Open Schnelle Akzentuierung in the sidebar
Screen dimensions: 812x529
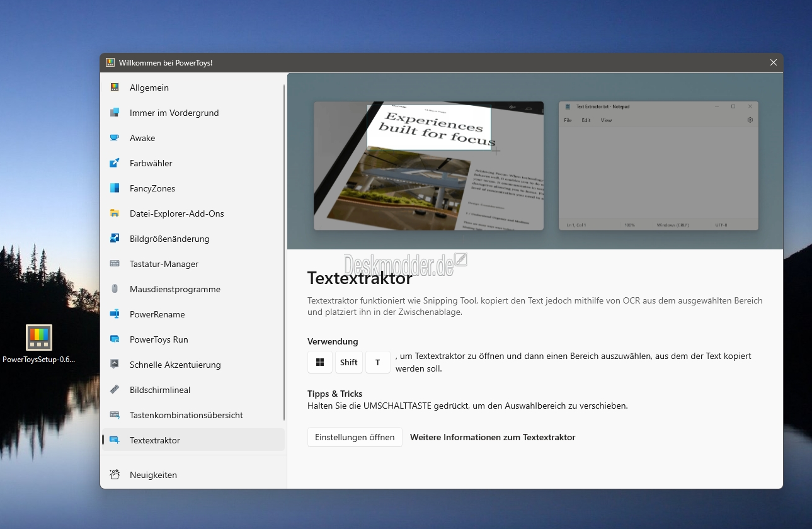click(x=193, y=365)
